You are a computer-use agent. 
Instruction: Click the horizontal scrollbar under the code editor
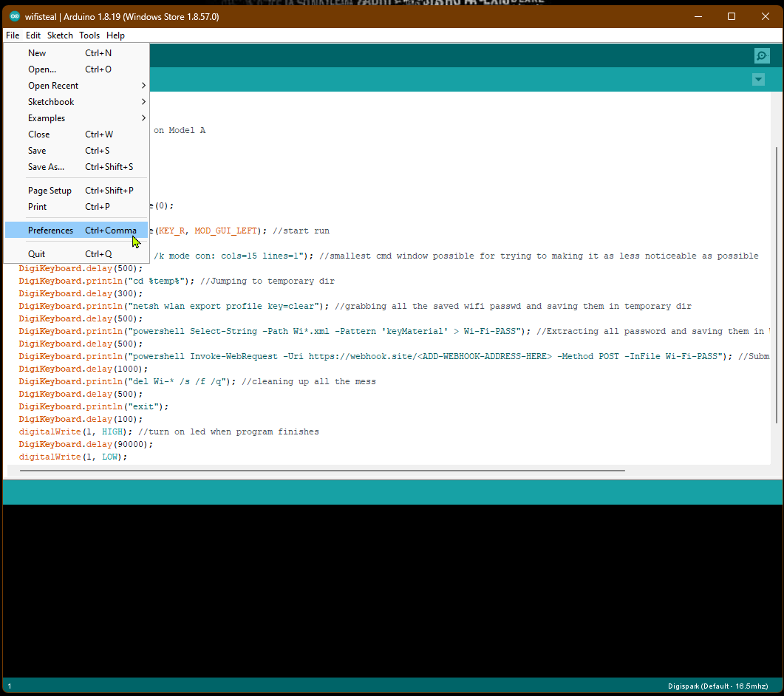(x=322, y=471)
